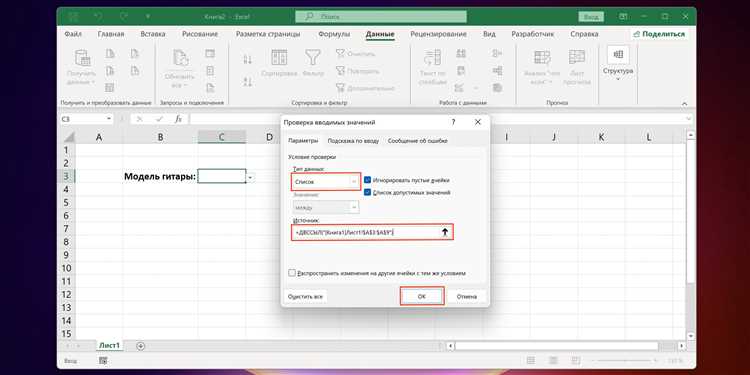The height and width of the screenshot is (375, 750).
Task: Expand the formula bar chevron
Action: point(689,119)
